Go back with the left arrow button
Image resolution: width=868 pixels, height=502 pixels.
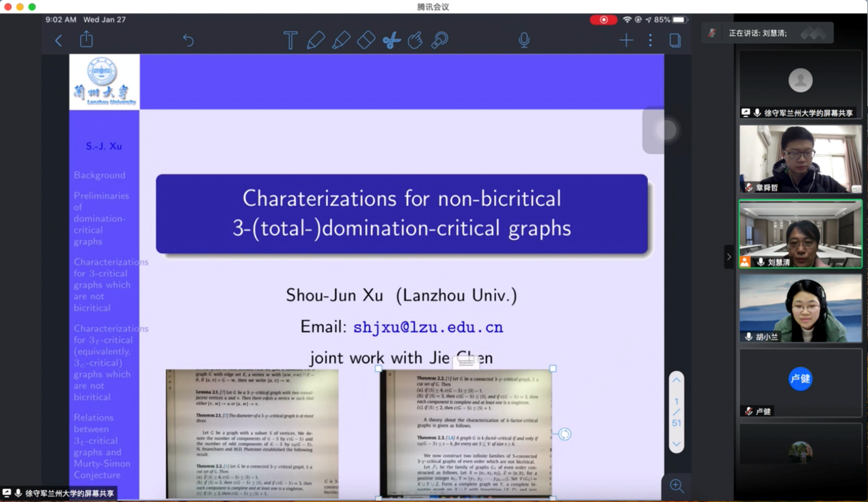tap(59, 40)
